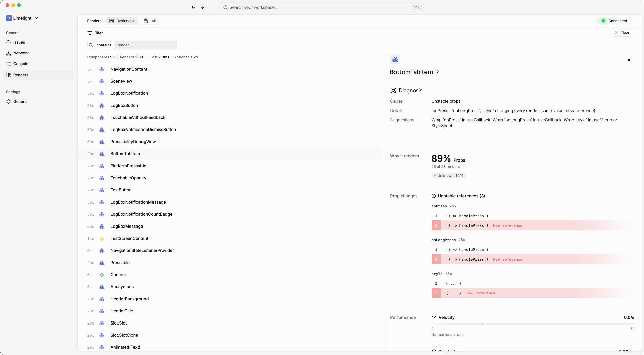The width and height of the screenshot is (644, 355).
Task: Click the search your workspace field
Action: 321,7
